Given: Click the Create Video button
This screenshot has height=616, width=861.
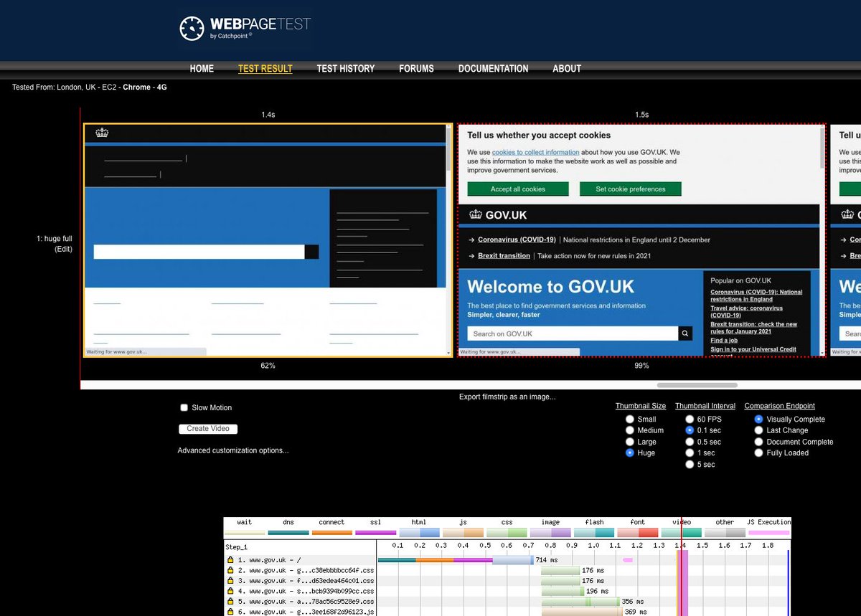Looking at the screenshot, I should (208, 429).
